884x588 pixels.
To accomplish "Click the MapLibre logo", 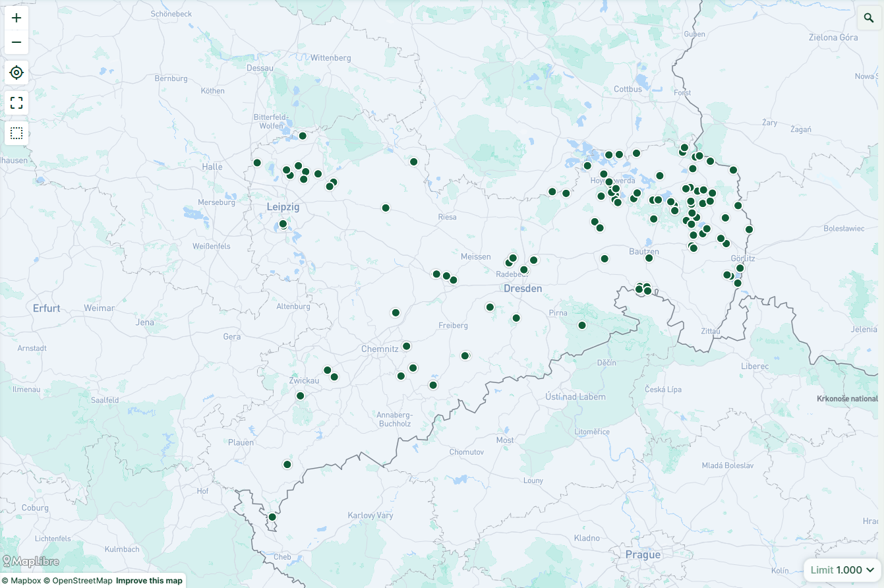I will point(31,562).
